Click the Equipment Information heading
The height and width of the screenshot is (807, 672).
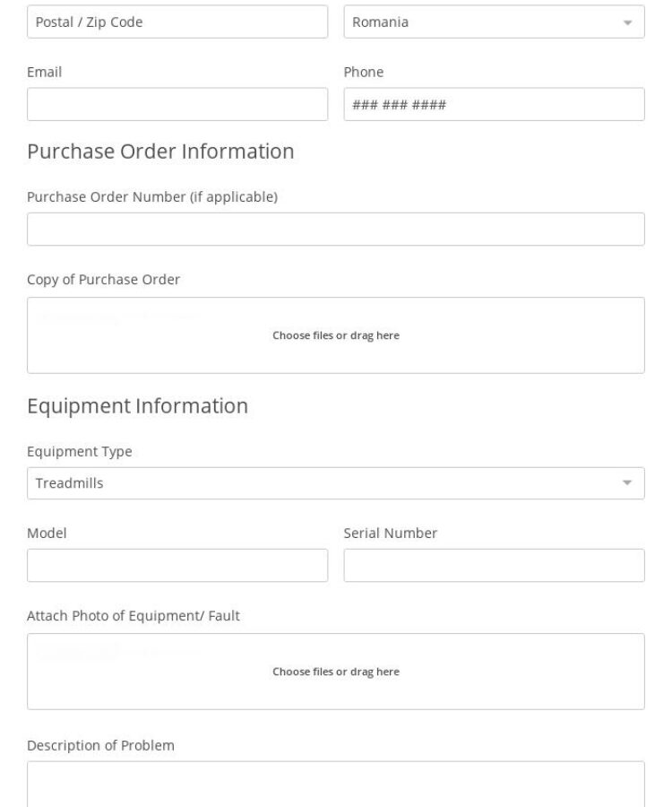click(138, 405)
